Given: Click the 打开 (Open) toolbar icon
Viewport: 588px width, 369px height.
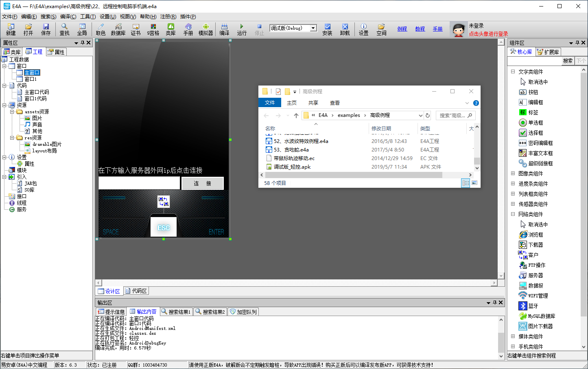Looking at the screenshot, I should pyautogui.click(x=28, y=29).
